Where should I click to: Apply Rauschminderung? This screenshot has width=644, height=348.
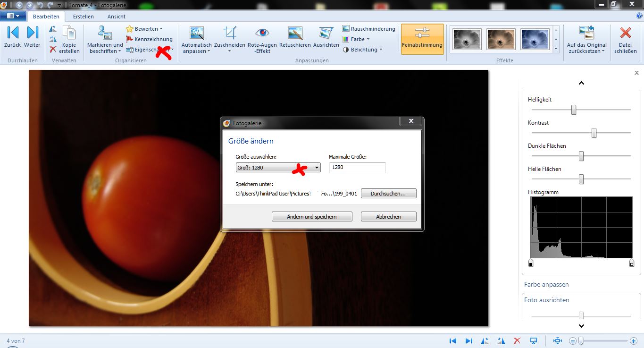(x=368, y=29)
